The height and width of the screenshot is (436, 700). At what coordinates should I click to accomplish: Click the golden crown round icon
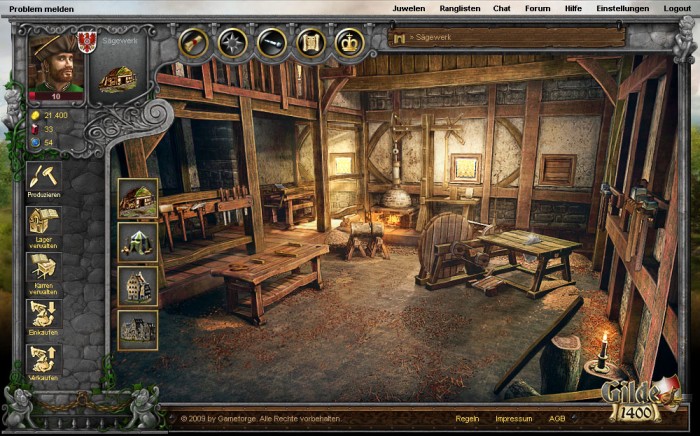tap(350, 43)
